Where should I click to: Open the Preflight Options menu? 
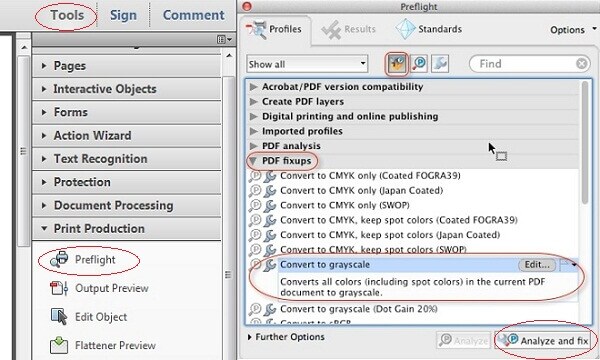[572, 30]
